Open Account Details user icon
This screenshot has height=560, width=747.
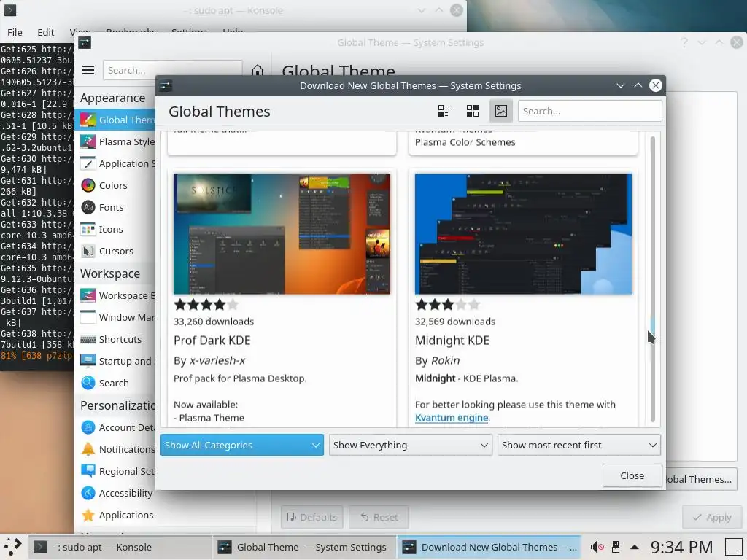click(88, 427)
